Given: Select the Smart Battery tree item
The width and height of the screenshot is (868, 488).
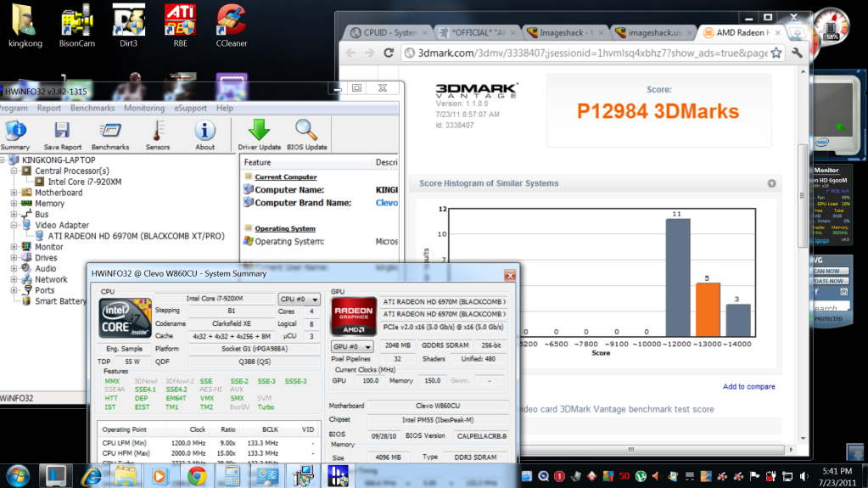Looking at the screenshot, I should tap(60, 301).
